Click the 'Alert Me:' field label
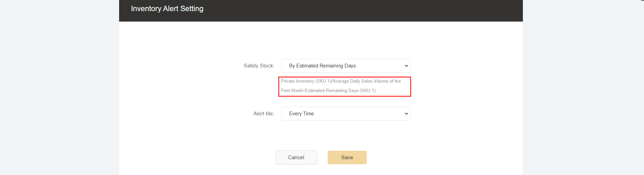The image size is (644, 175). (263, 114)
